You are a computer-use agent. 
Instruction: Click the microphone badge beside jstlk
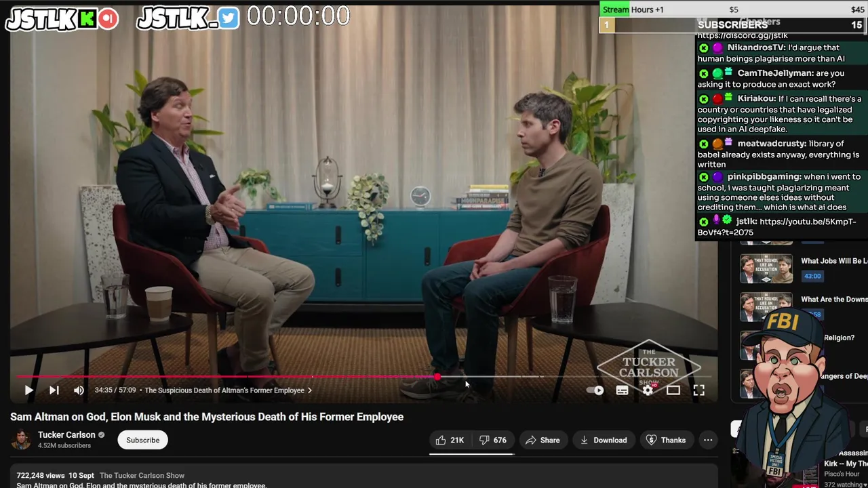pos(716,221)
